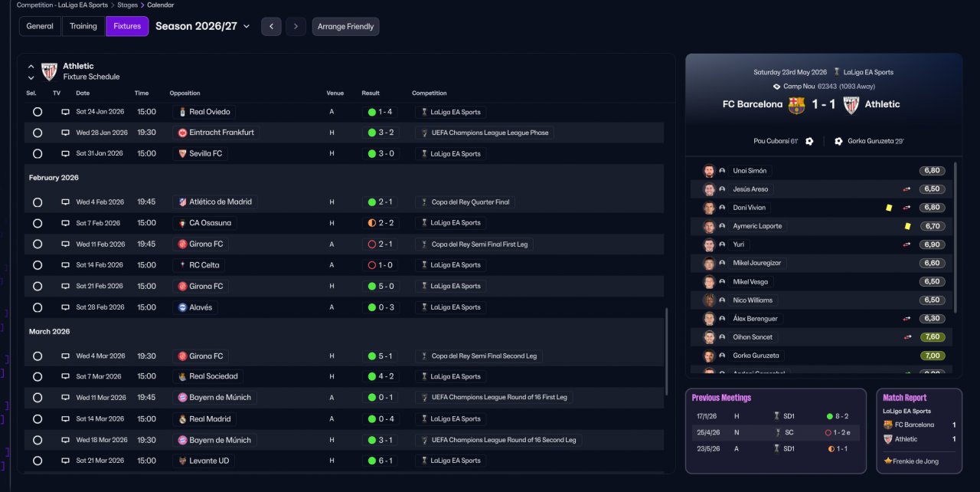Click Doni Vivian's yellow card icon
Viewport: 980px width, 492px height.
889,208
